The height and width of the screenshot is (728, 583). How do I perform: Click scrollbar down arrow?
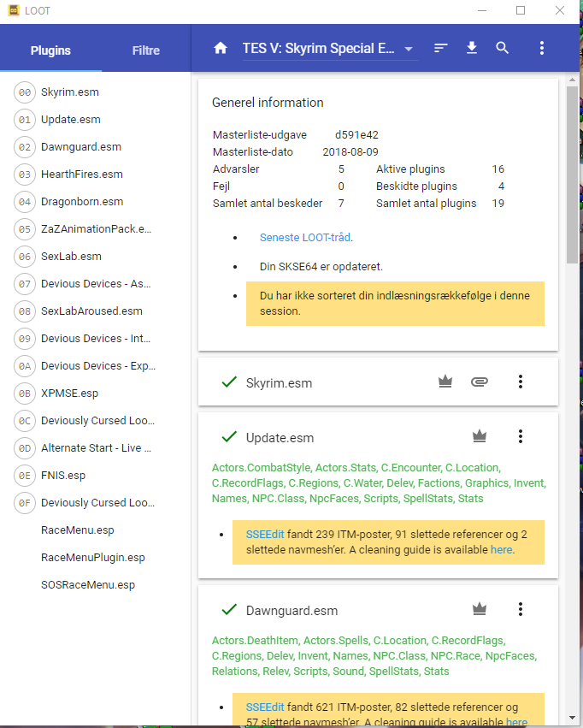572,719
